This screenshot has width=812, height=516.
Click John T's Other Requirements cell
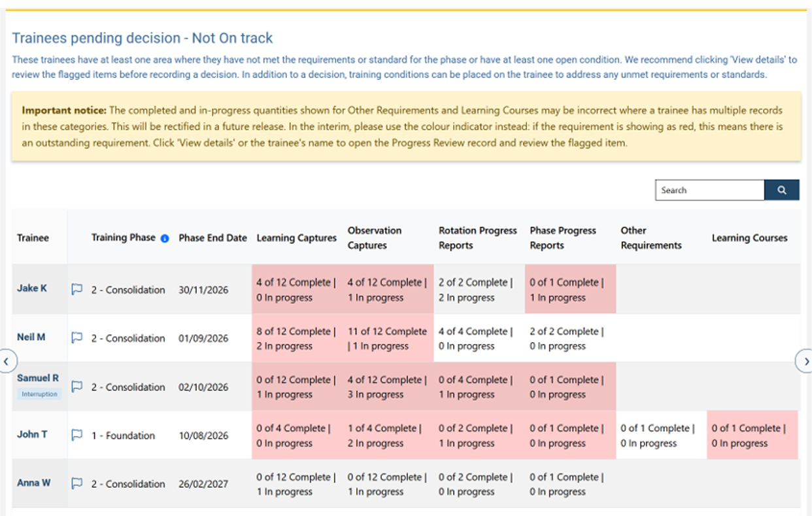(x=661, y=435)
